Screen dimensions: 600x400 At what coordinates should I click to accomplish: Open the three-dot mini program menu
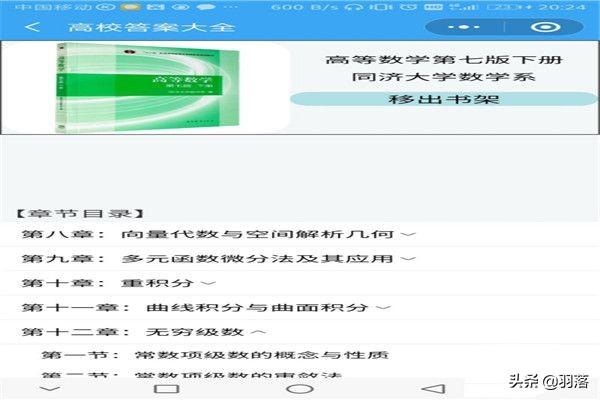[x=464, y=27]
